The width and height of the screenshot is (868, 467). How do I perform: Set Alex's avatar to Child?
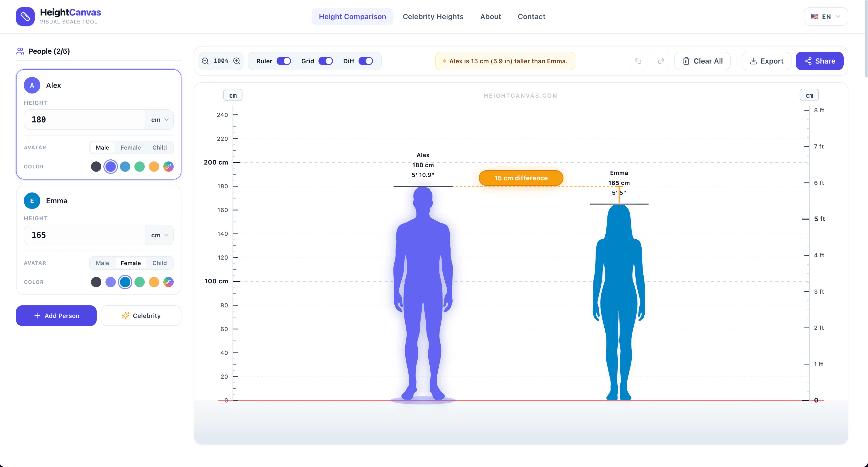click(x=159, y=147)
